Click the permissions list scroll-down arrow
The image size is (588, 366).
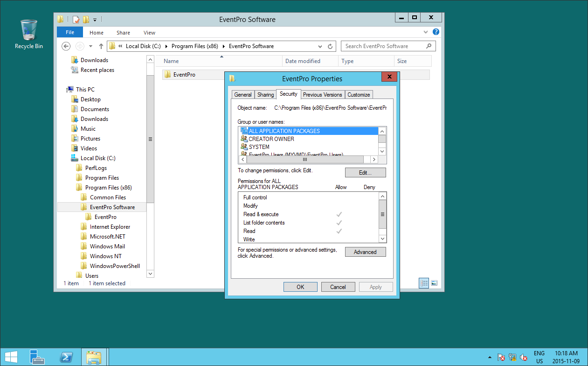382,239
